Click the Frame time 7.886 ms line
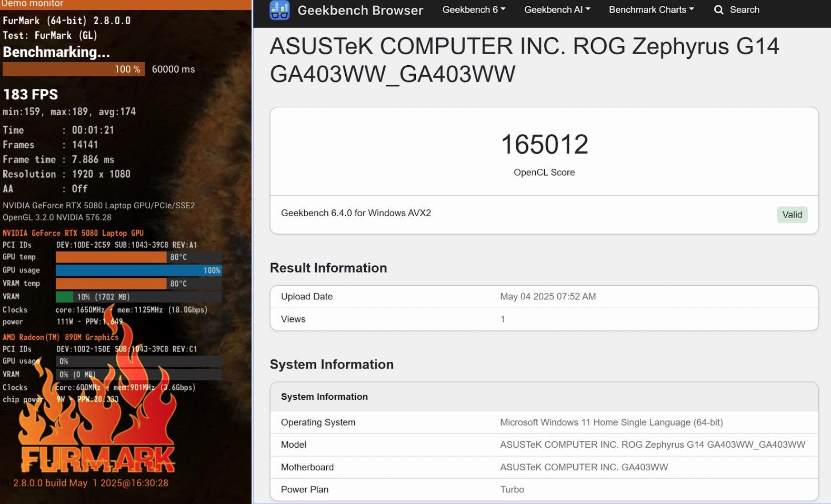831x504 pixels. [x=58, y=159]
